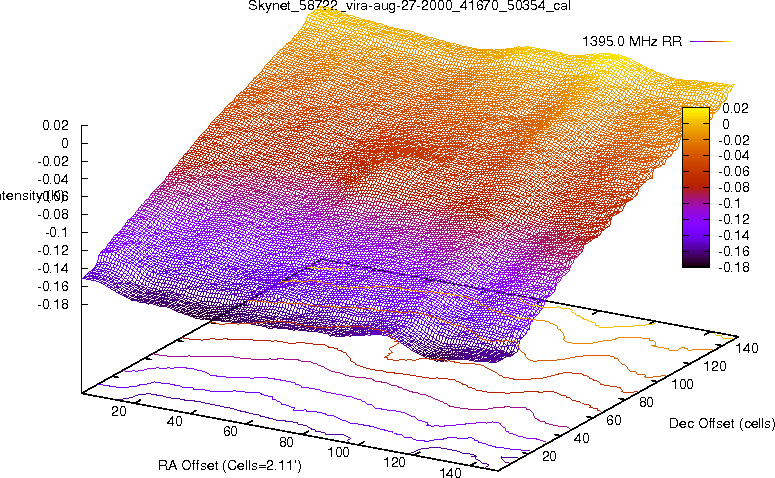775x478 pixels.
Task: Click the '100' tick on the RA Offset axis
Action: pyautogui.click(x=339, y=452)
